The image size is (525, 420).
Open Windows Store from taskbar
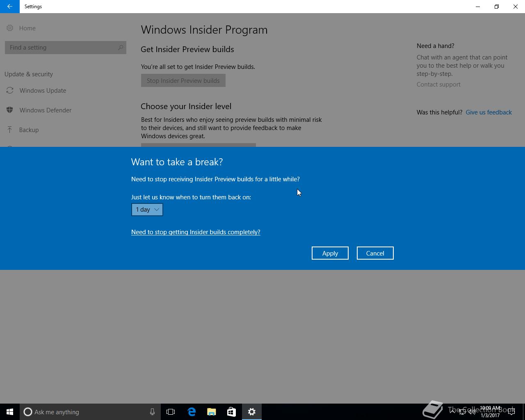(x=231, y=412)
